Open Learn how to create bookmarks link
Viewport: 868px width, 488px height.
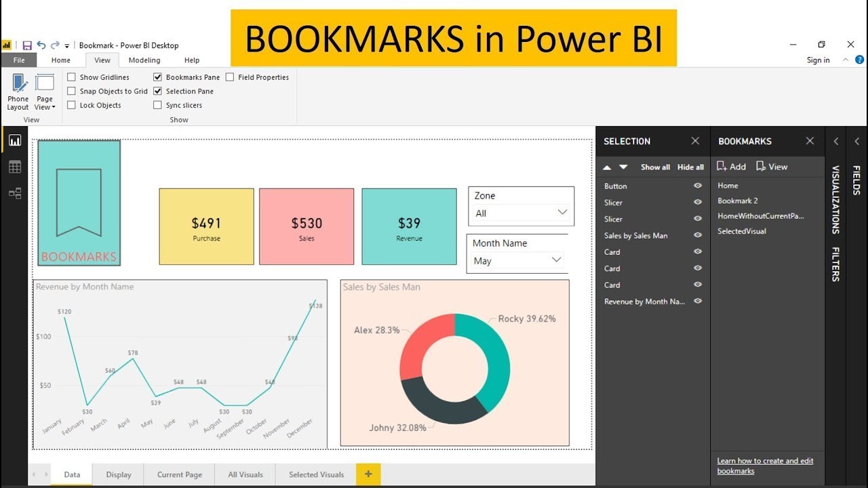point(765,466)
